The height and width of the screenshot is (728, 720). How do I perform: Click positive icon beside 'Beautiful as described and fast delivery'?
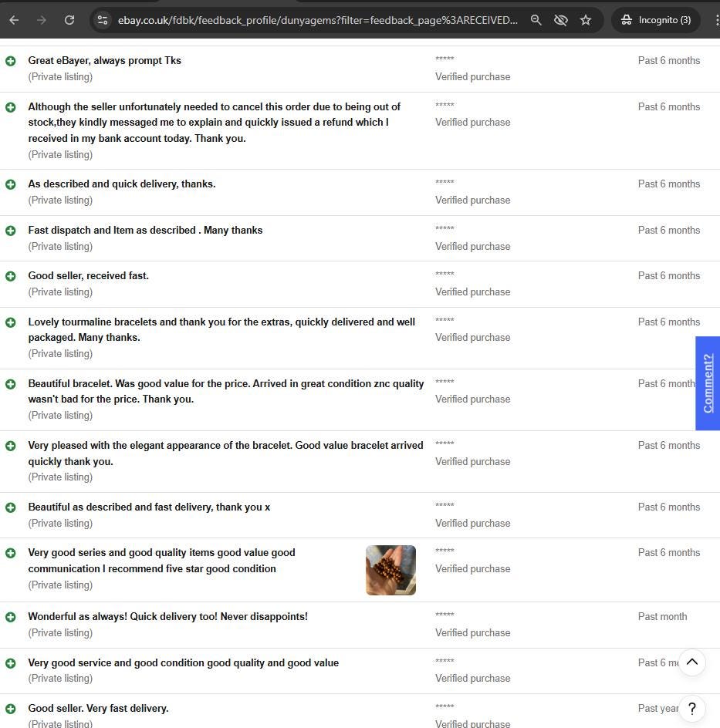point(11,507)
